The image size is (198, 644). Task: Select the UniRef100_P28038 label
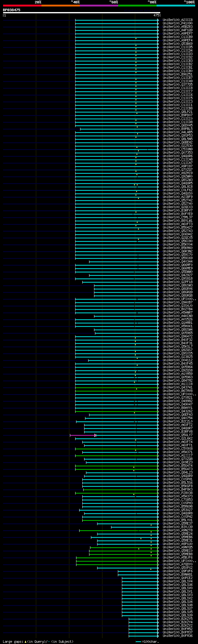pos(178,493)
